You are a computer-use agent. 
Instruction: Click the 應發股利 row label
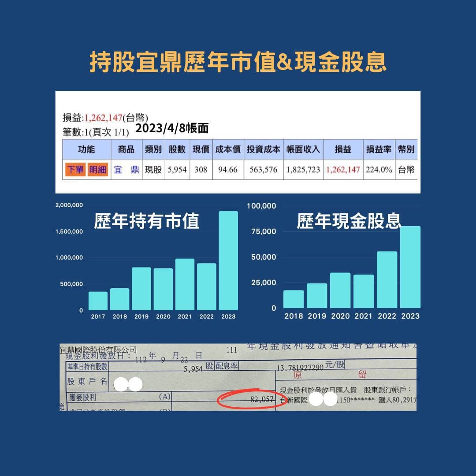82,397
